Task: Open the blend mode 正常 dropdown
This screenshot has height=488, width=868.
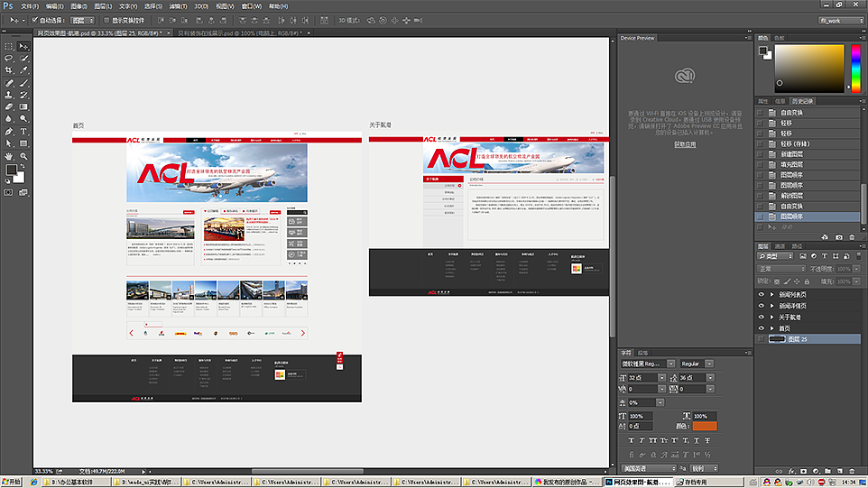Action: [781, 269]
